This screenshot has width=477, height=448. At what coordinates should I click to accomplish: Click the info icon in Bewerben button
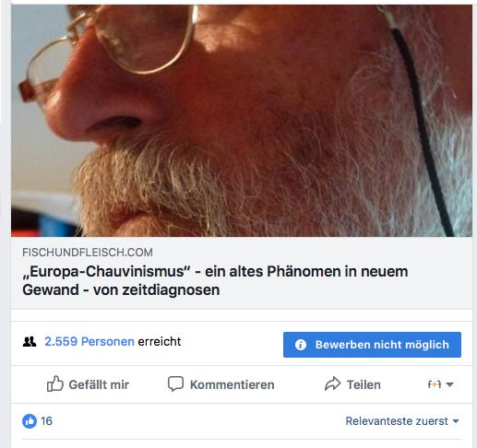pyautogui.click(x=301, y=345)
